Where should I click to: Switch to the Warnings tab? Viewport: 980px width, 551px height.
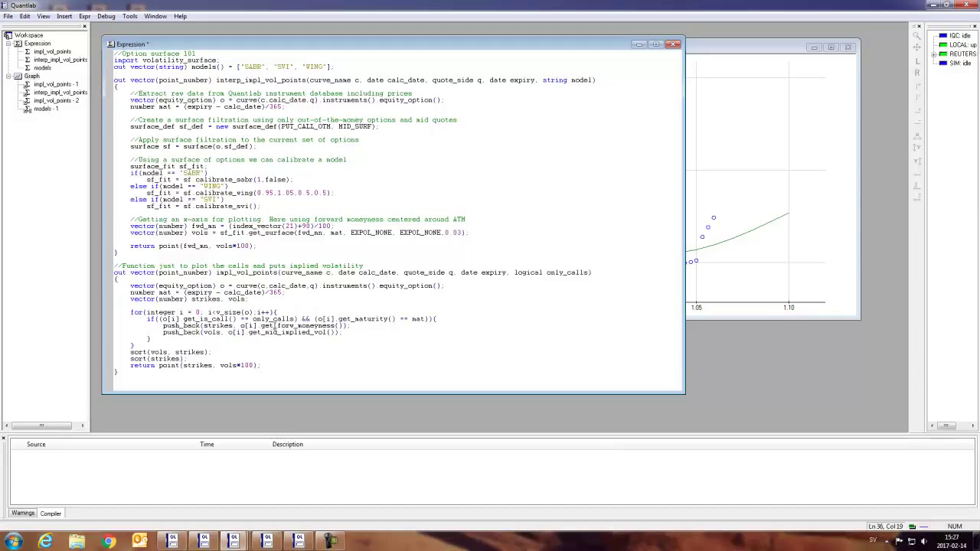pyautogui.click(x=23, y=514)
